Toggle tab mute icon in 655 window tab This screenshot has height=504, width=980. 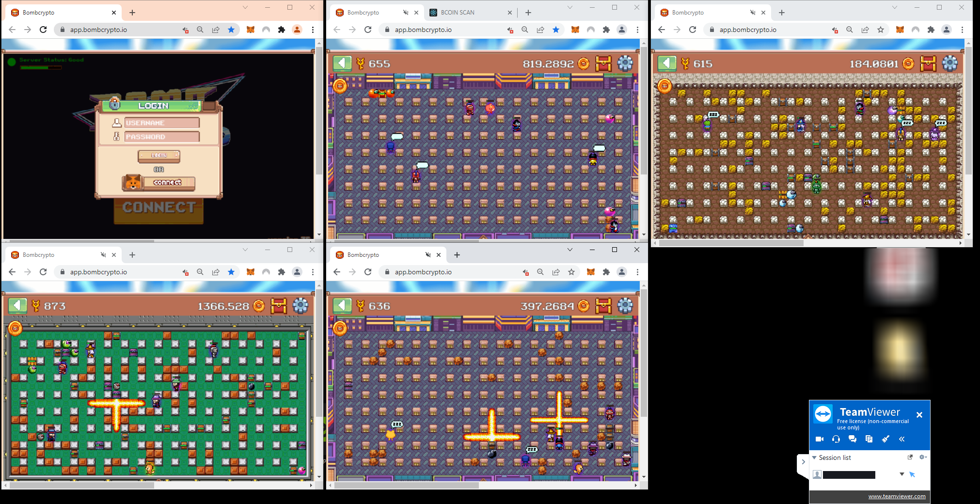coord(406,13)
